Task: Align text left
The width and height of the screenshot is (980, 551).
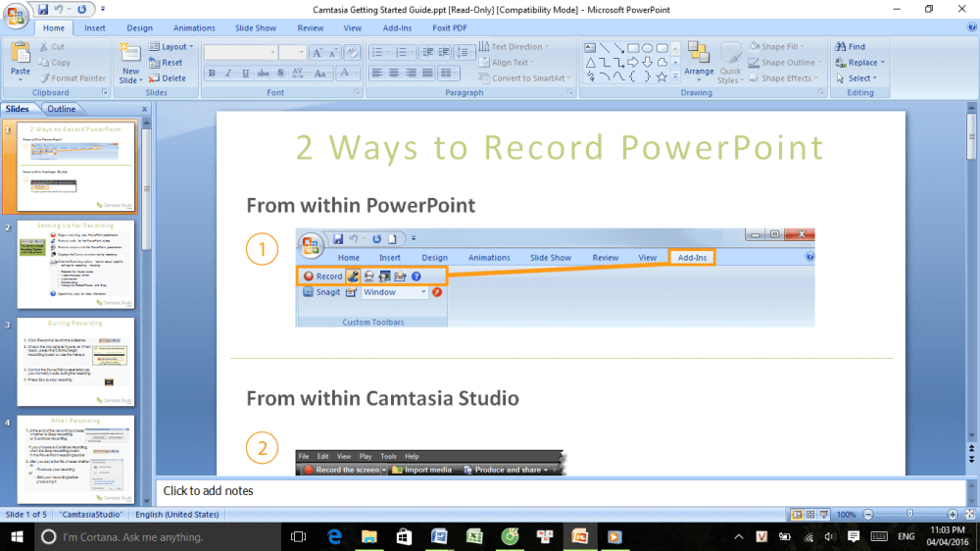Action: (377, 74)
